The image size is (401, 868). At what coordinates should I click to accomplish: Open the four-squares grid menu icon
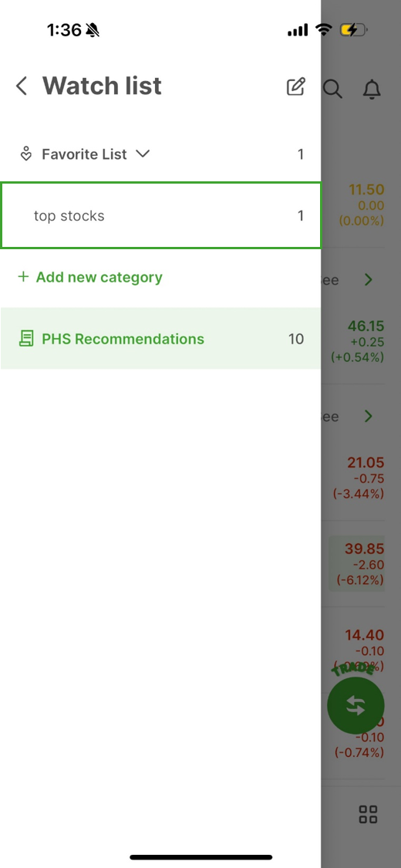(368, 814)
